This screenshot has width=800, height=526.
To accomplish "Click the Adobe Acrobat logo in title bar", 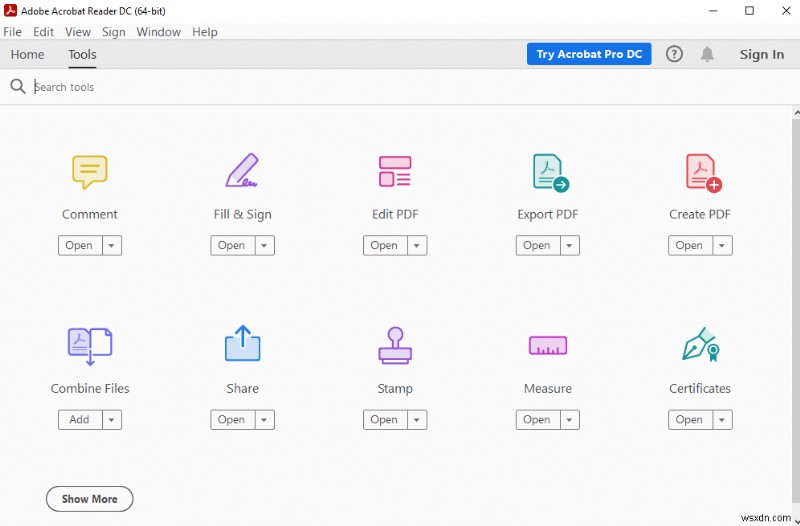I will coord(10,10).
